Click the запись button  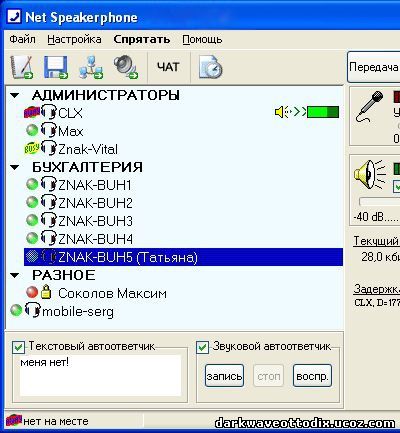pos(224,376)
